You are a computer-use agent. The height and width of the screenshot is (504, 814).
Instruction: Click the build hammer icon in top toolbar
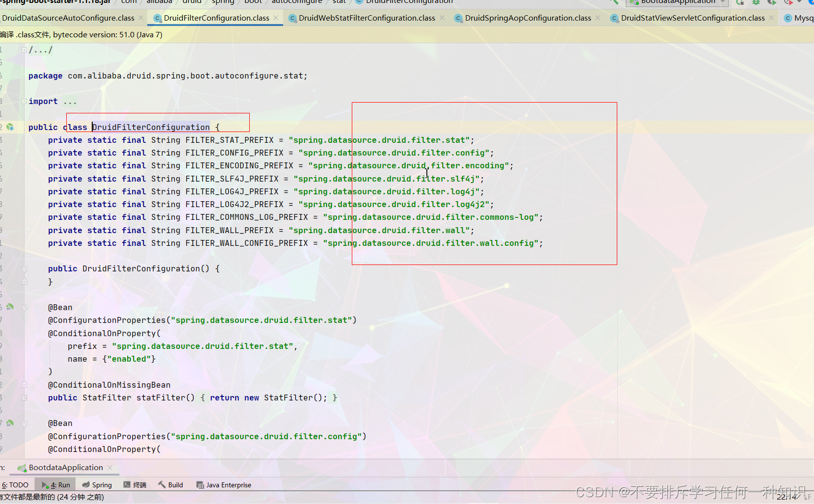[614, 2]
